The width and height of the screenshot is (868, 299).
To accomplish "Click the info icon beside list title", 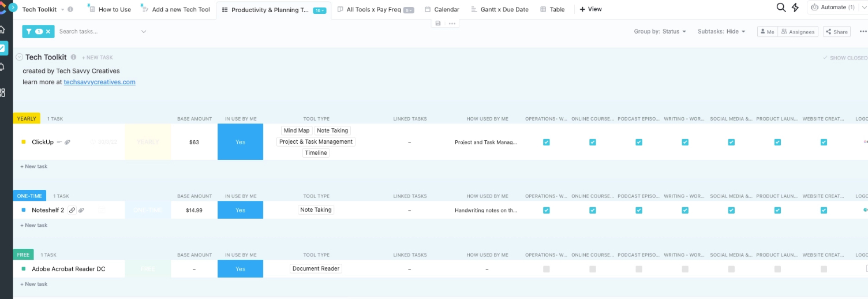I will [73, 57].
